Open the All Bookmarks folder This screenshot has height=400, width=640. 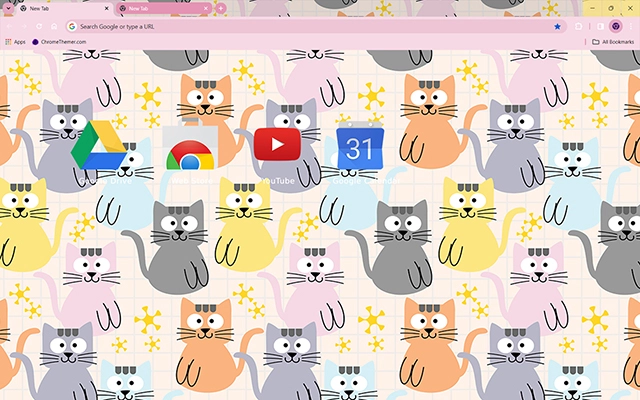pos(613,42)
